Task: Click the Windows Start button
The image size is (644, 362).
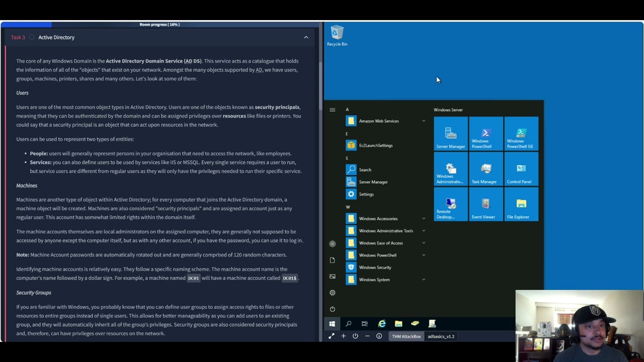Action: [332, 324]
